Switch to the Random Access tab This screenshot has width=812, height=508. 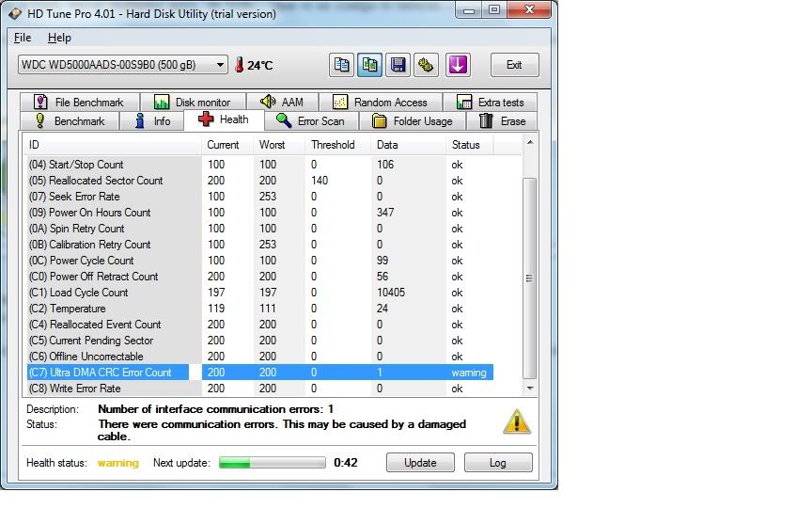pos(380,103)
